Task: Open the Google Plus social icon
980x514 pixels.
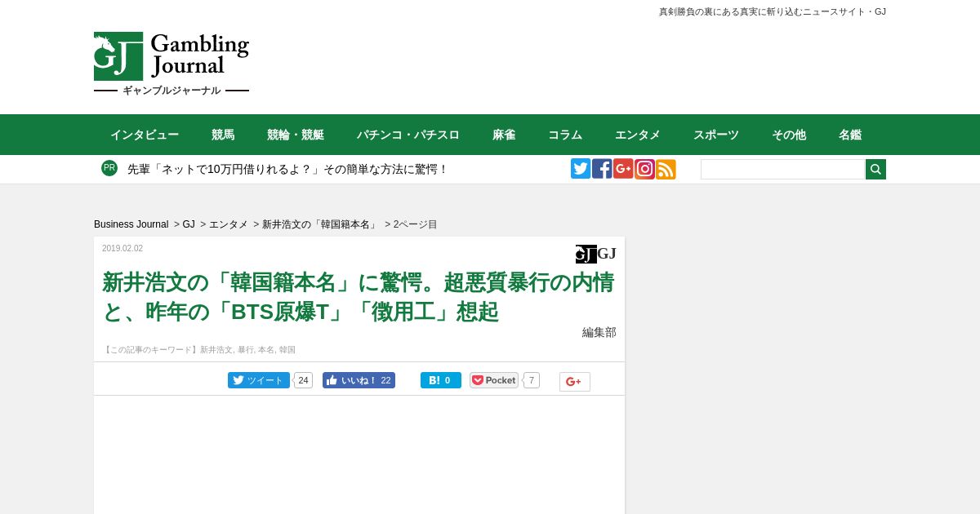Action: pos(623,169)
